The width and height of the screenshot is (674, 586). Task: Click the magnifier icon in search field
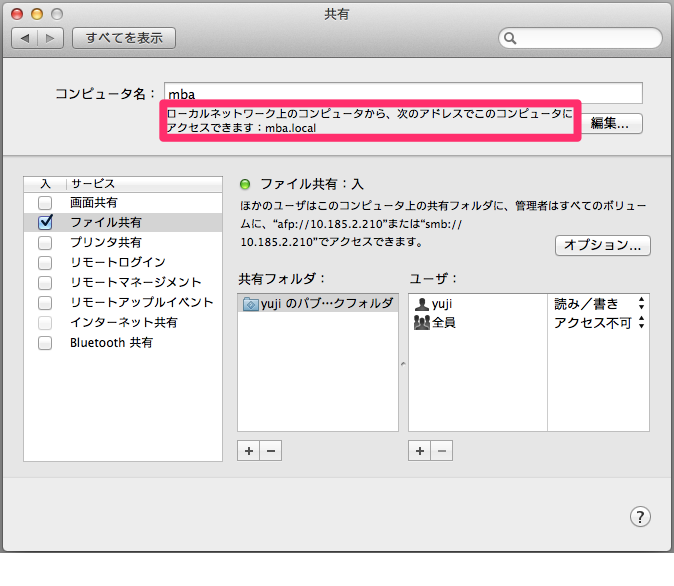coord(511,39)
